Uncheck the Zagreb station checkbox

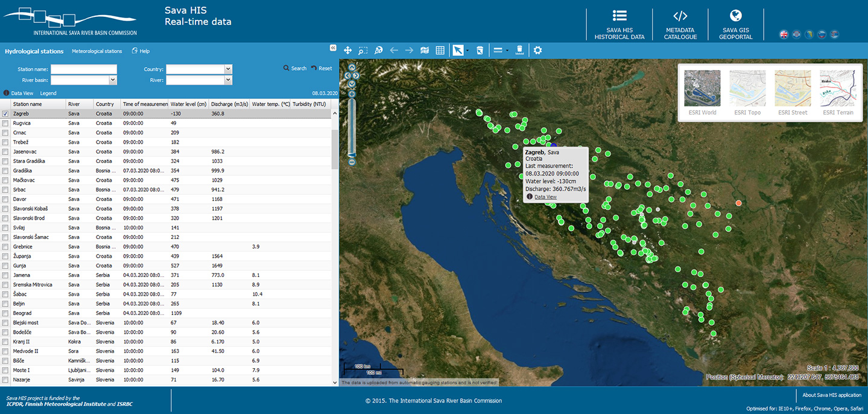pyautogui.click(x=5, y=113)
